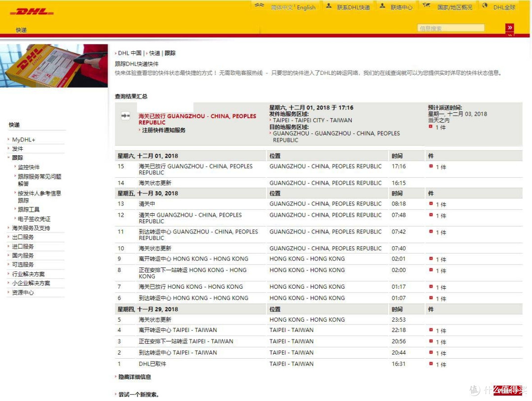The height and width of the screenshot is (401, 532).
Task: Open 发件 in sidebar
Action: (x=17, y=149)
